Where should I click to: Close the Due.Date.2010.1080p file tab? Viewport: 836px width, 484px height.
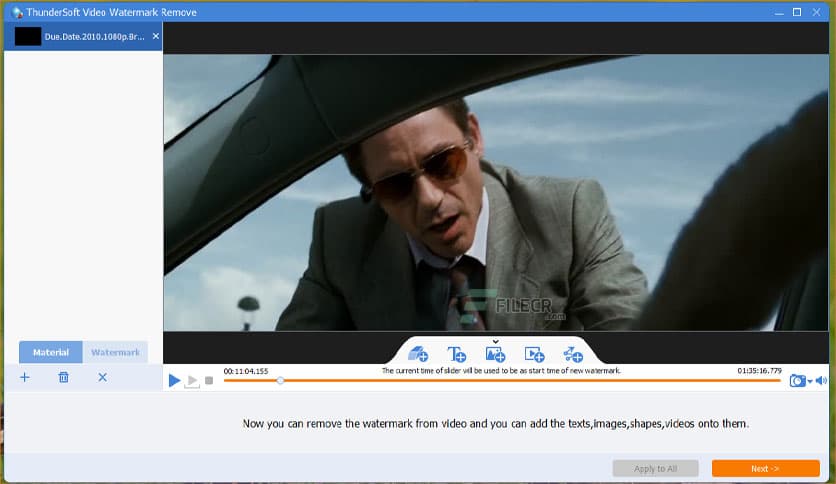[x=156, y=36]
